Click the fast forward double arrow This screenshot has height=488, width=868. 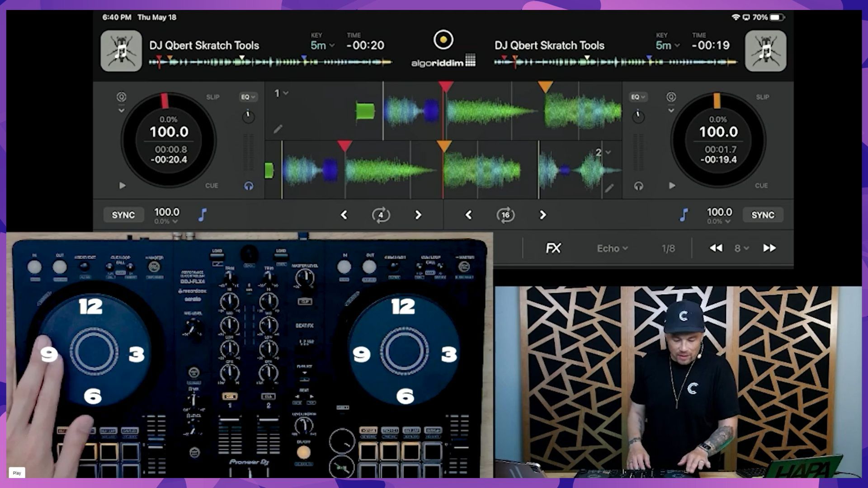point(769,248)
